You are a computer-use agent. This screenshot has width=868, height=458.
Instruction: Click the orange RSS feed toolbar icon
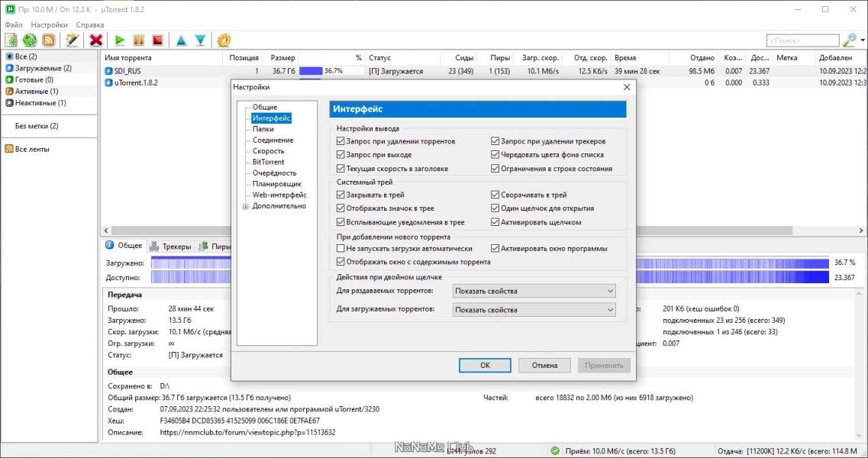[48, 40]
